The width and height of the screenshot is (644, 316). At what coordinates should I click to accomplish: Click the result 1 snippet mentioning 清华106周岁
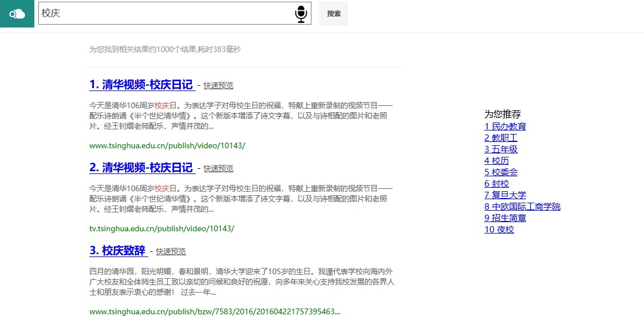[240, 116]
